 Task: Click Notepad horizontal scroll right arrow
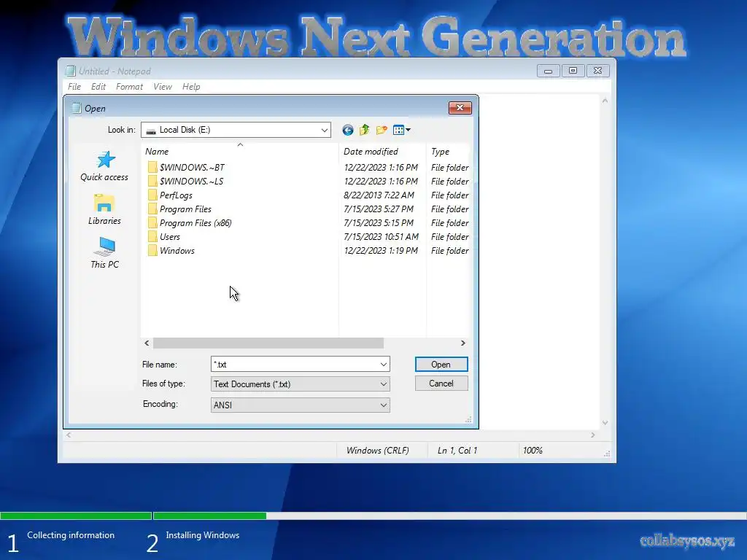tap(592, 435)
